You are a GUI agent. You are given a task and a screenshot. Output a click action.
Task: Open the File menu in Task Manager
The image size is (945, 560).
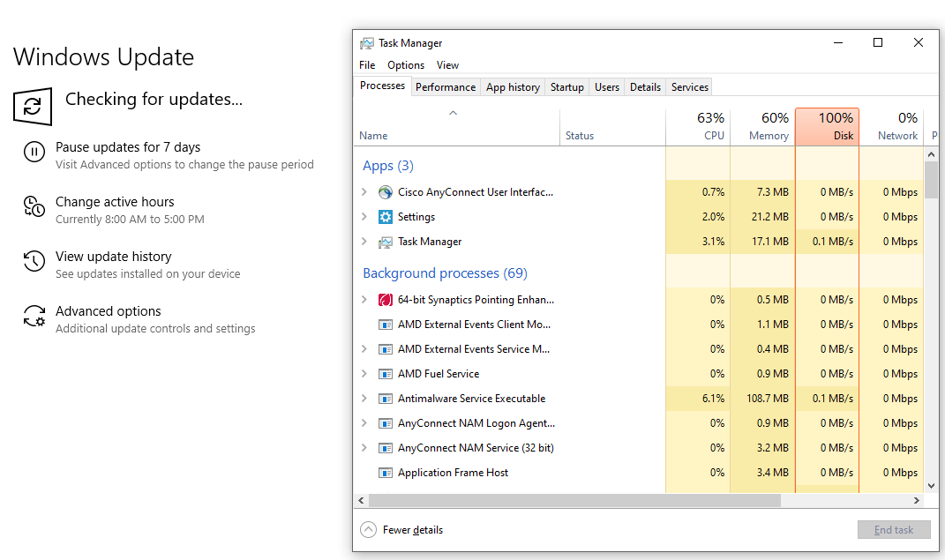tap(367, 65)
